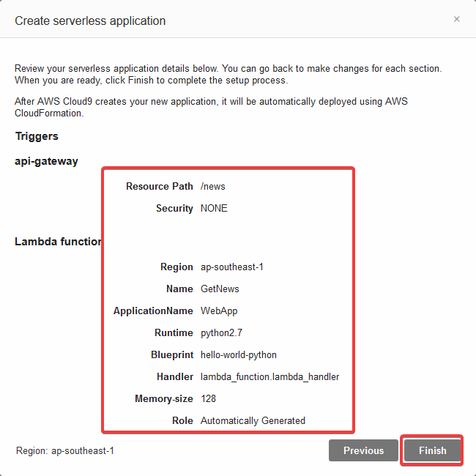Click the WebApp application name value
476x476 pixels.
[219, 310]
